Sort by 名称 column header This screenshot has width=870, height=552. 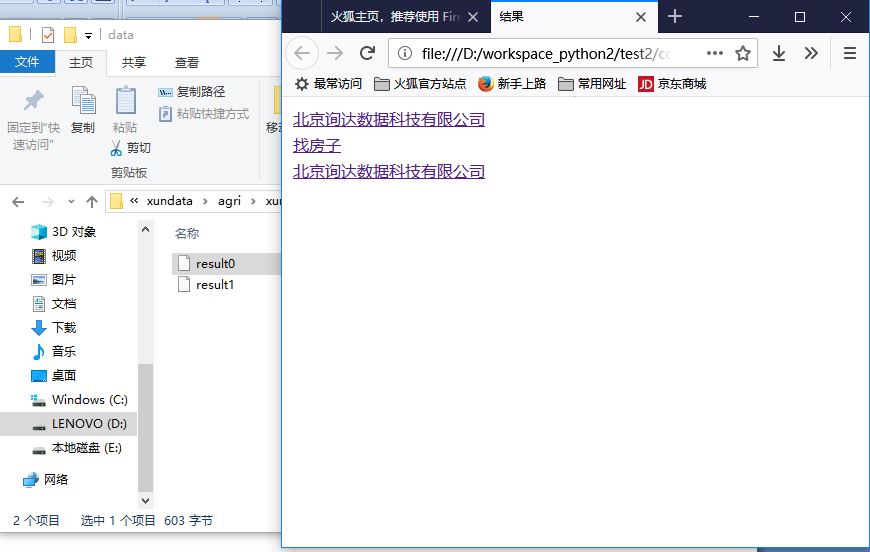[x=187, y=234]
